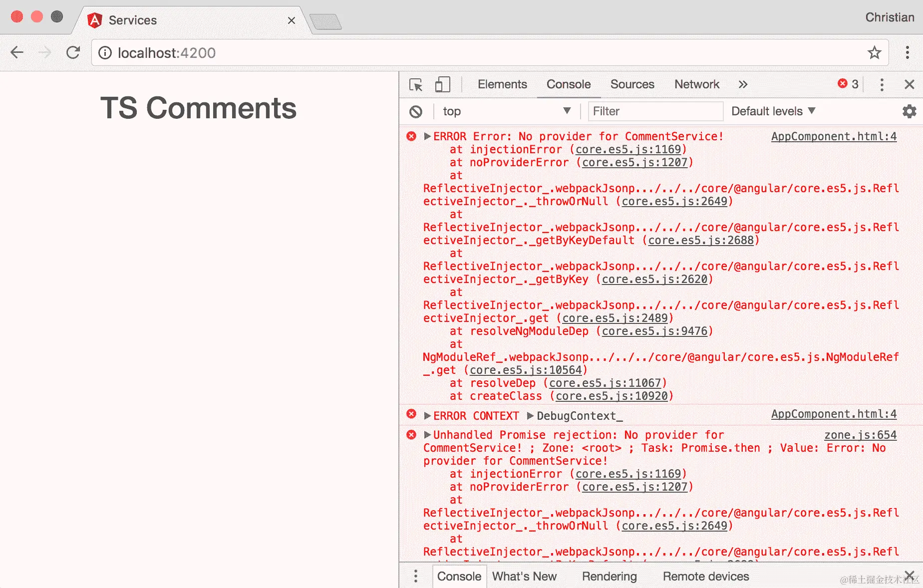Open core.es5.js:10920 link at createClass

[612, 396]
